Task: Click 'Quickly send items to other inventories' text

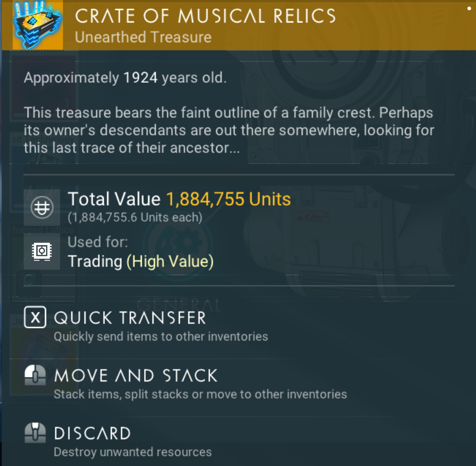Action: pos(161,336)
